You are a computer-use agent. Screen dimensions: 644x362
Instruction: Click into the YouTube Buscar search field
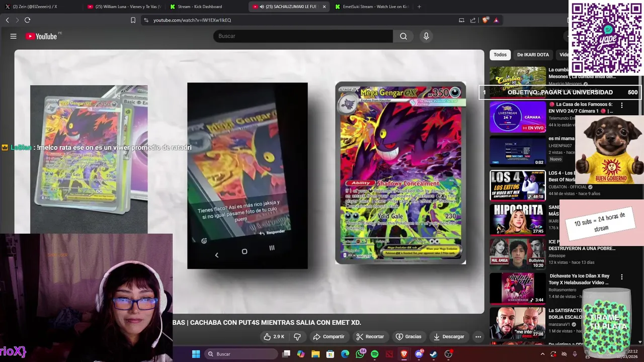click(x=303, y=36)
